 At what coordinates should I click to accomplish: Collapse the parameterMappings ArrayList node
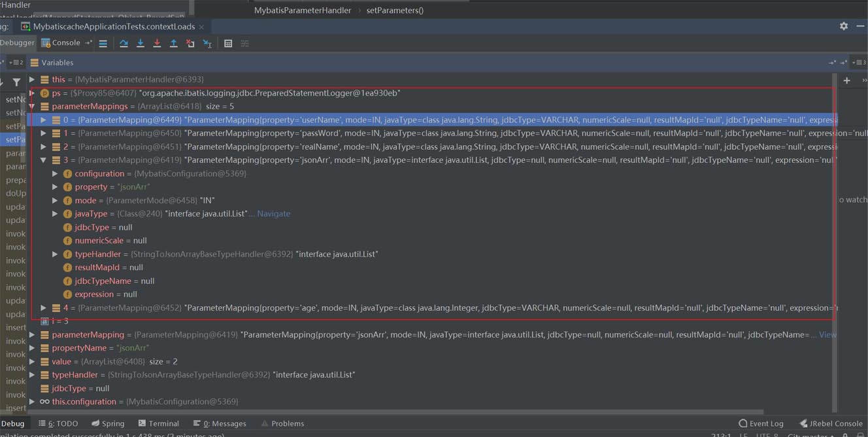click(32, 106)
